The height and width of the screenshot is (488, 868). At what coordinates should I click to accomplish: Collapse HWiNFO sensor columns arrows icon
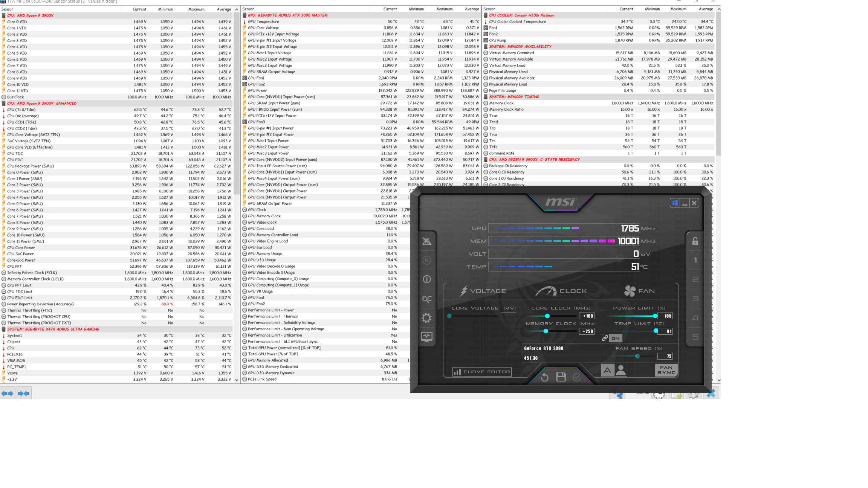pos(23,393)
